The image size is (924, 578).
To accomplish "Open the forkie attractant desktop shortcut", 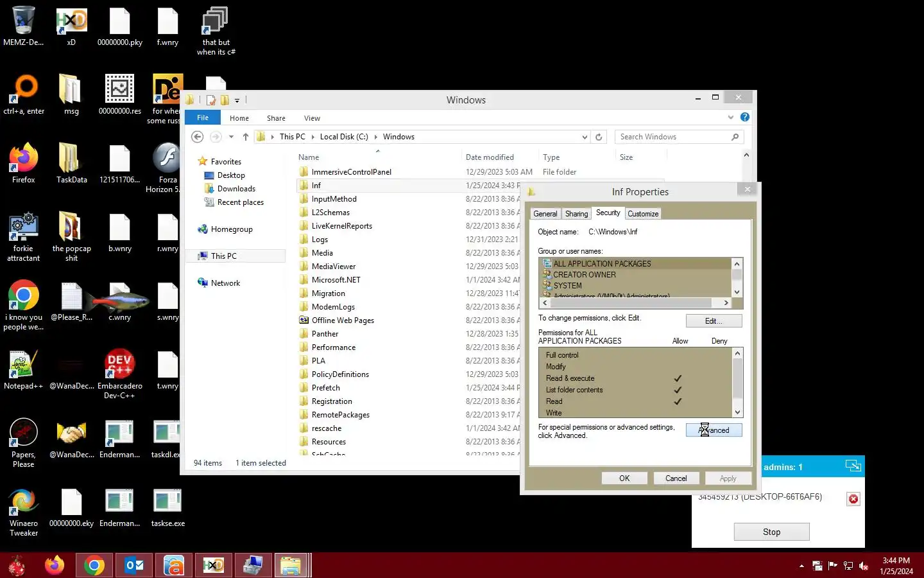I will [x=24, y=236].
